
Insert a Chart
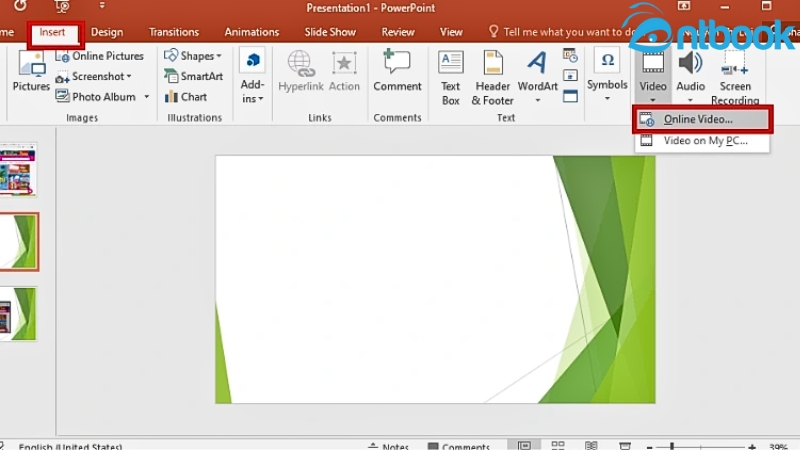click(186, 97)
